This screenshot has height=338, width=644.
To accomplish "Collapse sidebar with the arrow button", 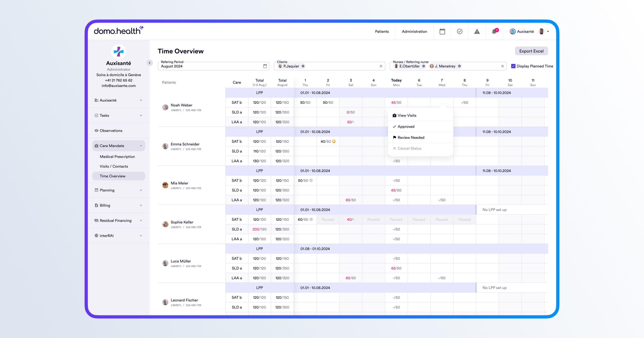I will pos(149,63).
